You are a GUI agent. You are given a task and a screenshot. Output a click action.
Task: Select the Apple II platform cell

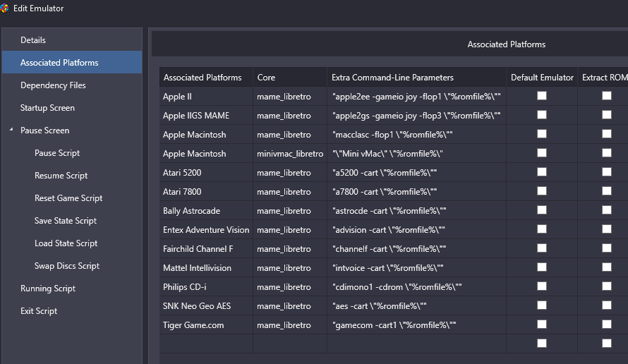click(206, 97)
